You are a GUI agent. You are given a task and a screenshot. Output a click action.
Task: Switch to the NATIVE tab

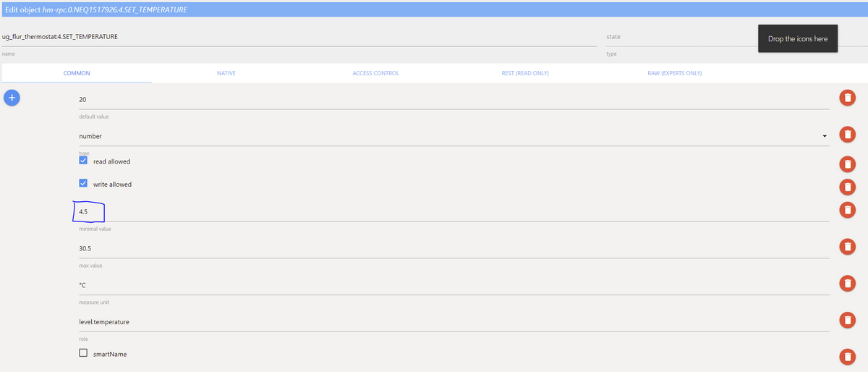226,73
